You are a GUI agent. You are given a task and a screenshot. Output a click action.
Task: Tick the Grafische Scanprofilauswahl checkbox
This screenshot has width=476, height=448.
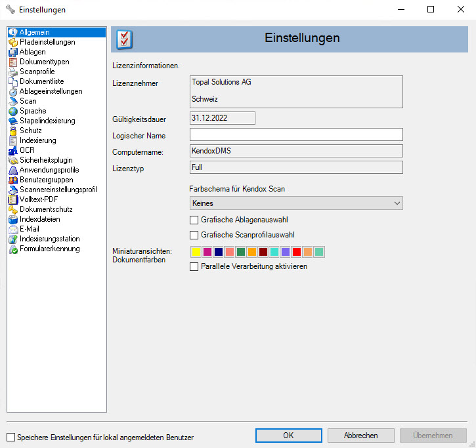click(194, 235)
